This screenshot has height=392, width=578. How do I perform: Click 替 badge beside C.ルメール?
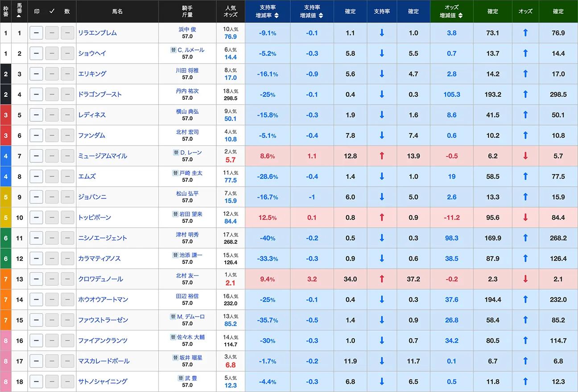point(173,50)
